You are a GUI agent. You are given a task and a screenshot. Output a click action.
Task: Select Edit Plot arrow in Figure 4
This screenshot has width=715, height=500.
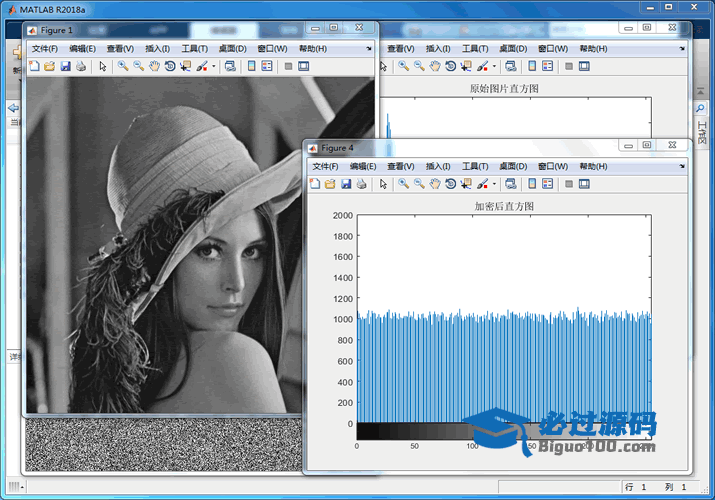383,184
